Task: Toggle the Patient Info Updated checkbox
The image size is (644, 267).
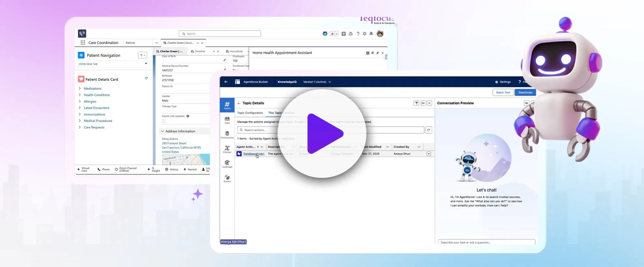Action: click(164, 121)
